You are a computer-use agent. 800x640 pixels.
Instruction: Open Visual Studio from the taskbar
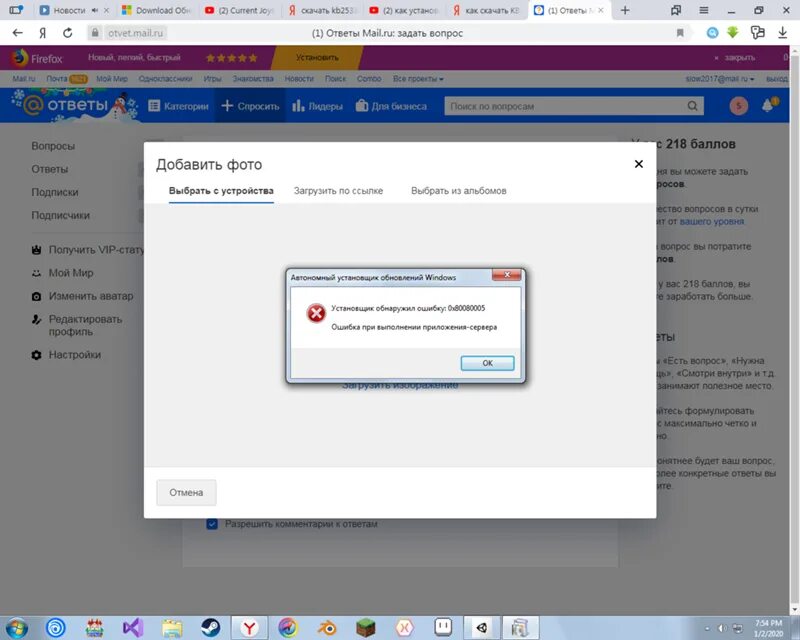point(133,627)
